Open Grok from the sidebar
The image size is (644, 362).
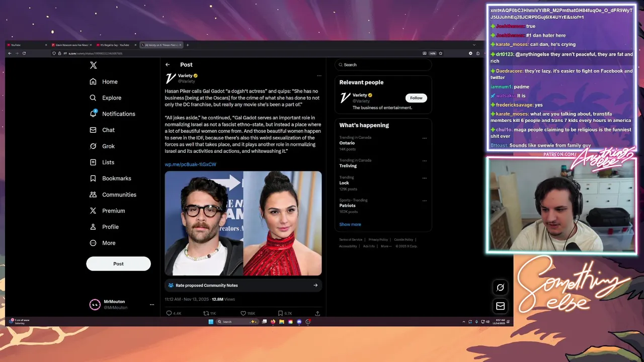(102, 146)
